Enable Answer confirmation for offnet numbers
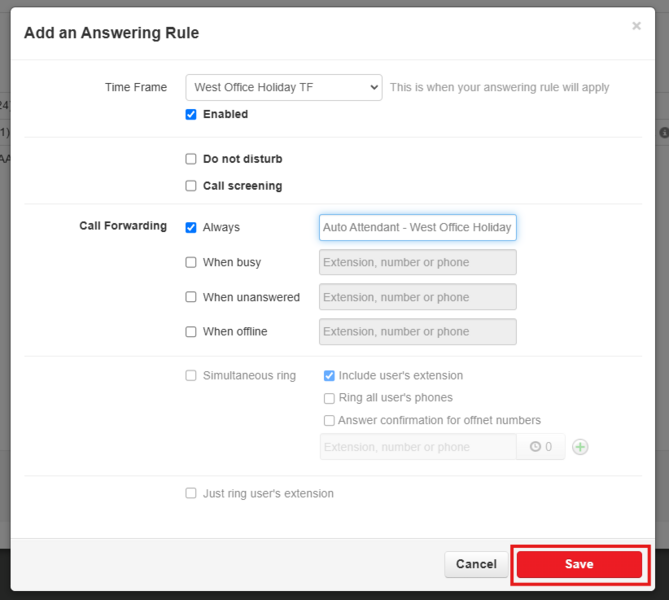Image resolution: width=669 pixels, height=600 pixels. (x=329, y=421)
